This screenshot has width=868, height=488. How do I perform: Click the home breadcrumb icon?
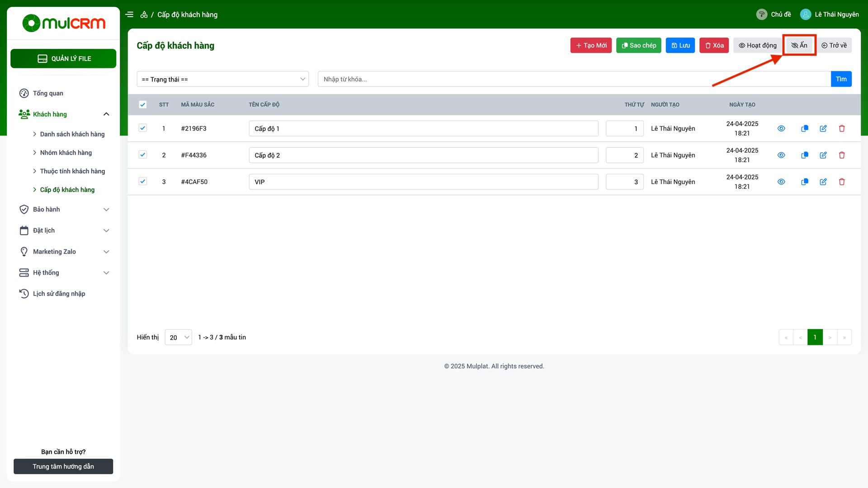pyautogui.click(x=144, y=14)
